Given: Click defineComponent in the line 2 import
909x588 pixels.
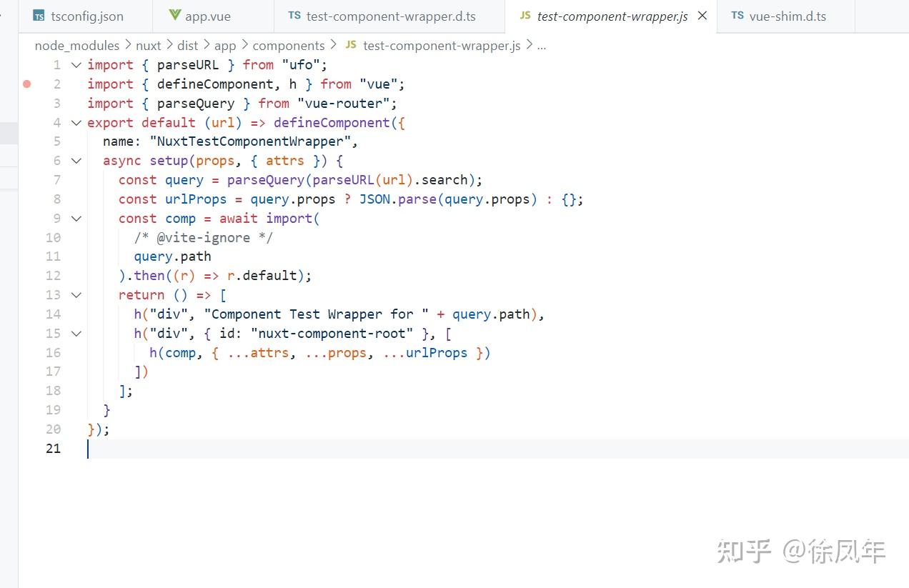Looking at the screenshot, I should point(215,84).
